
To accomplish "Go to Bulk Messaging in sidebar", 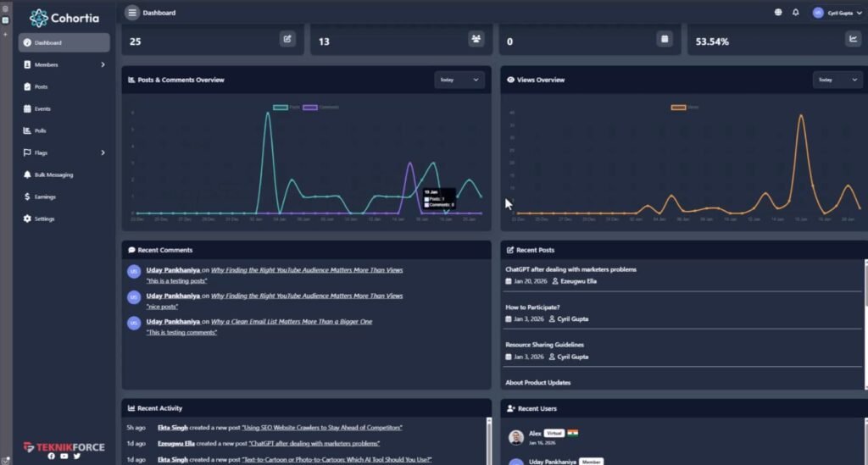I will point(53,174).
